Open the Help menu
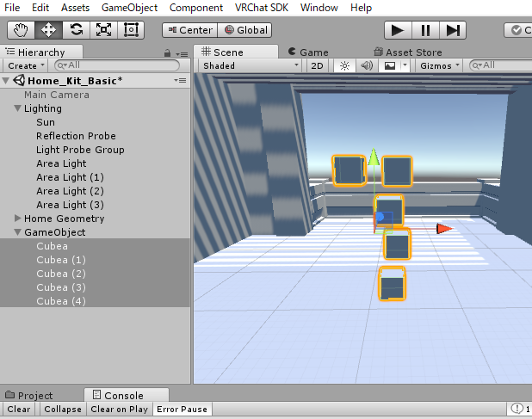The width and height of the screenshot is (532, 419). point(361,8)
